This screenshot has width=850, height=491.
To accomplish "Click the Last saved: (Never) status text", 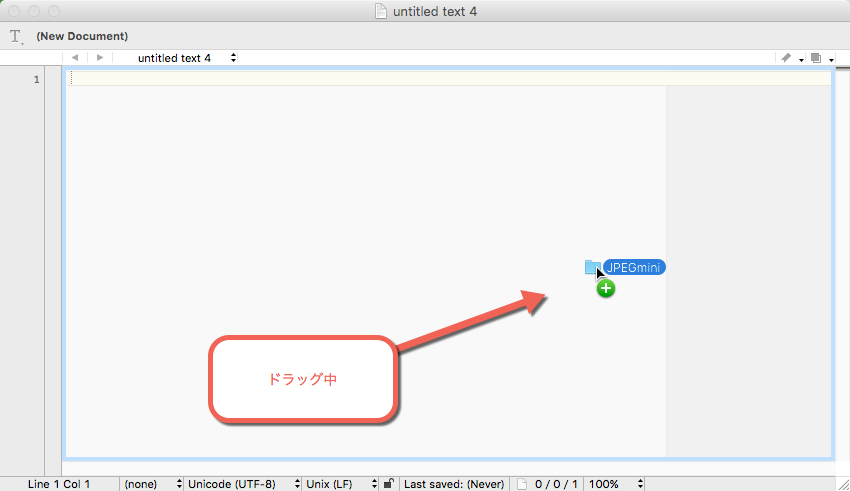I will point(455,484).
